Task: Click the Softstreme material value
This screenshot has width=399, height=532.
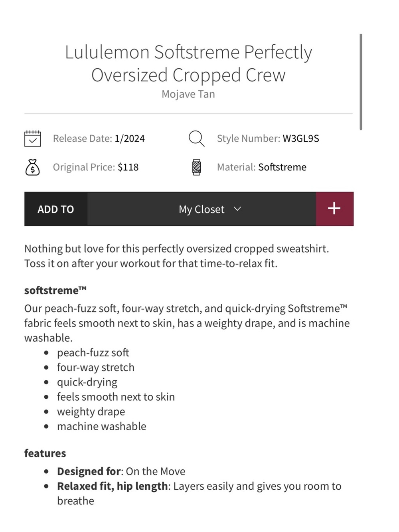Action: pyautogui.click(x=282, y=167)
